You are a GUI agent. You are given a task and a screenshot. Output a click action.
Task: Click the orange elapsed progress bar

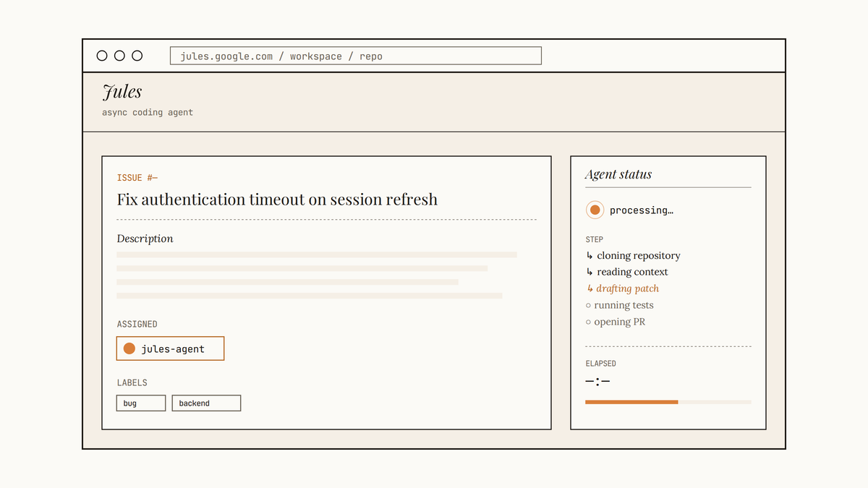(631, 402)
